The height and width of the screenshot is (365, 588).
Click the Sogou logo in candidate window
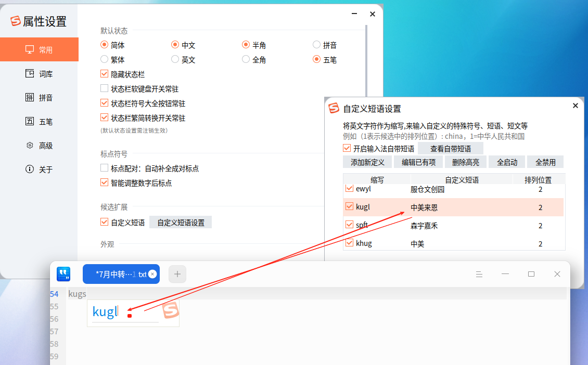click(x=170, y=310)
